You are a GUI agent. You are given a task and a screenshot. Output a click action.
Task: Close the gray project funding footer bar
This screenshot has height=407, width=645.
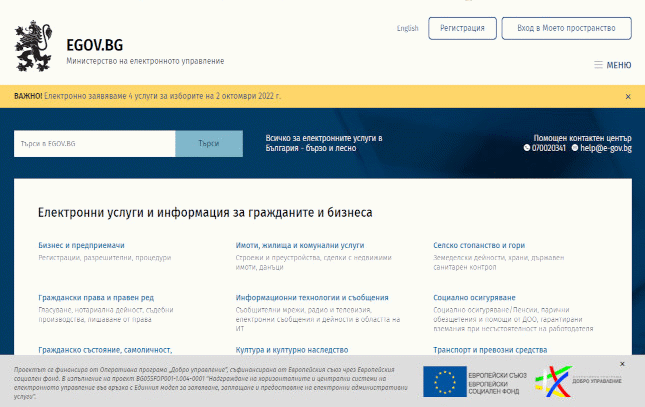(622, 364)
